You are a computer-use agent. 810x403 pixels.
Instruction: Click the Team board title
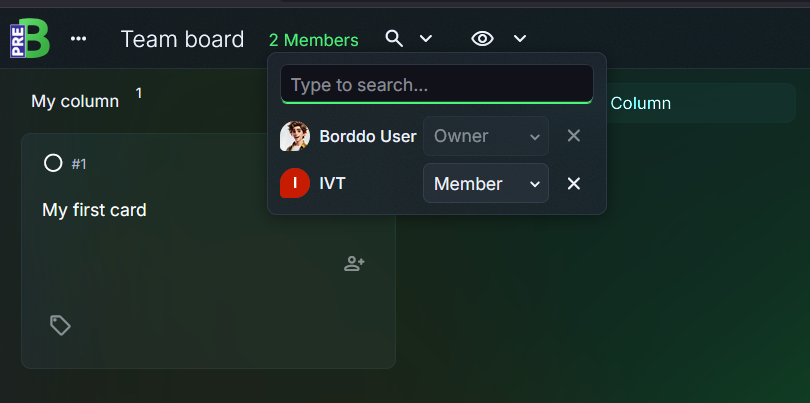[x=182, y=39]
